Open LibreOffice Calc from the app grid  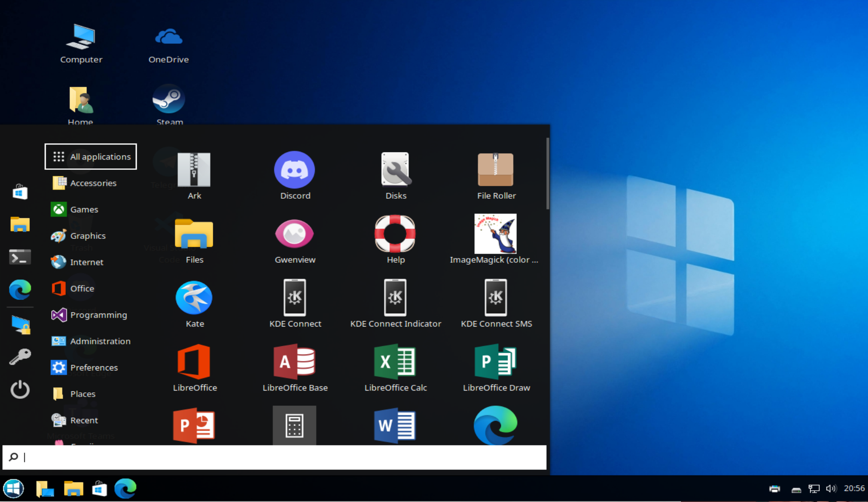click(x=395, y=368)
